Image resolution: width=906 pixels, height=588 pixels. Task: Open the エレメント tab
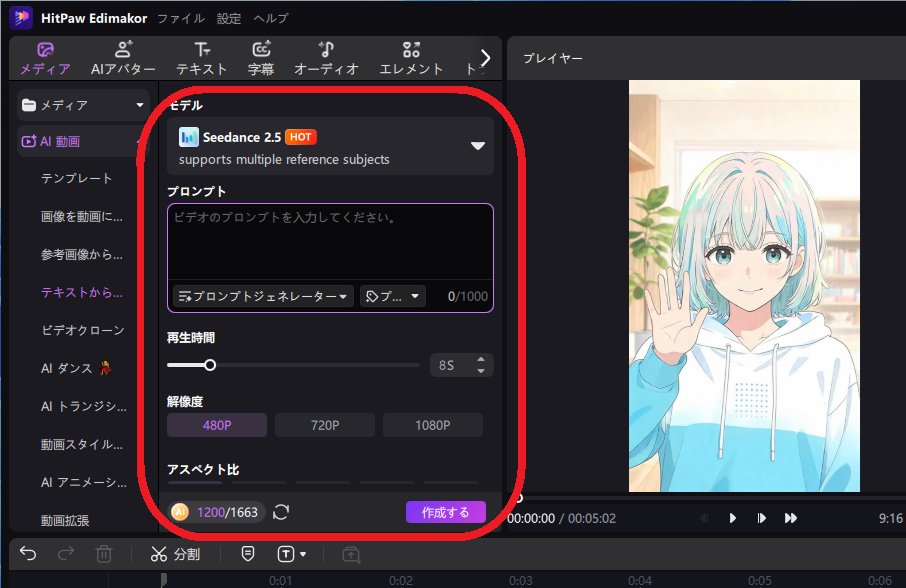411,59
